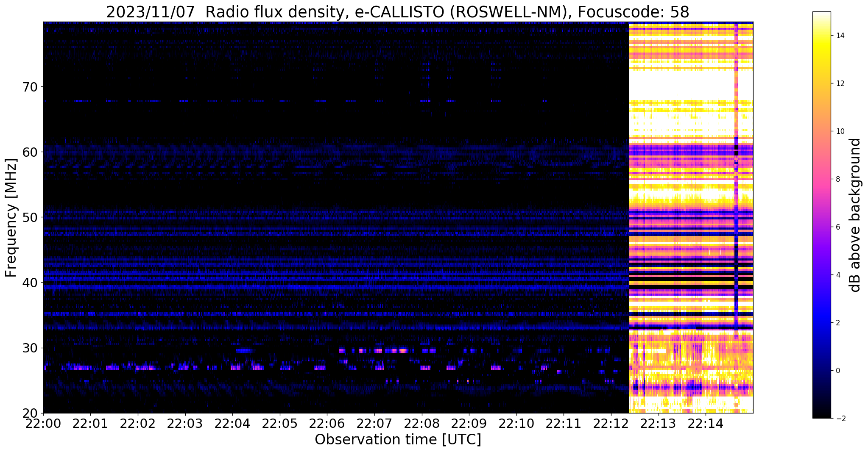Click the 22:12 time tick label

[x=611, y=423]
